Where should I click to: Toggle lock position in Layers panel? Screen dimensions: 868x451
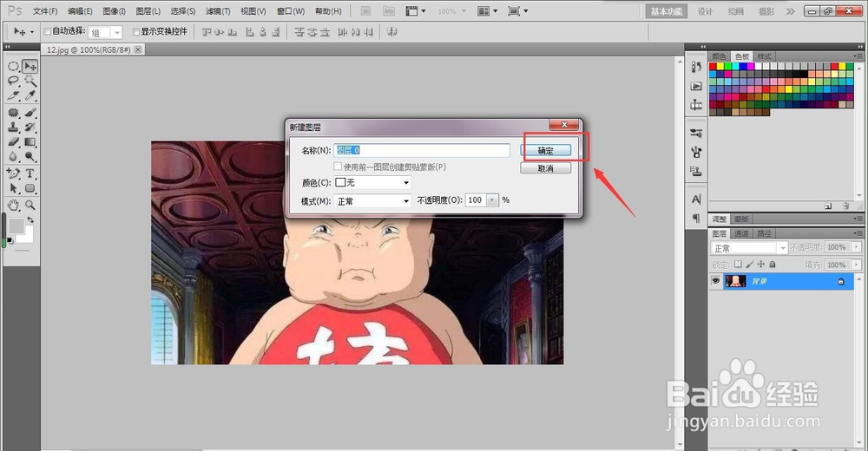761,265
